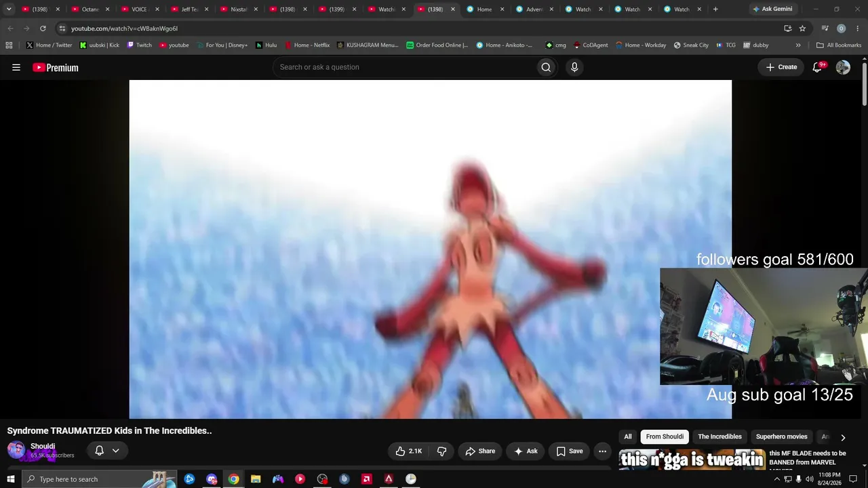
Task: Open the Hulu bookmark
Action: tap(266, 45)
